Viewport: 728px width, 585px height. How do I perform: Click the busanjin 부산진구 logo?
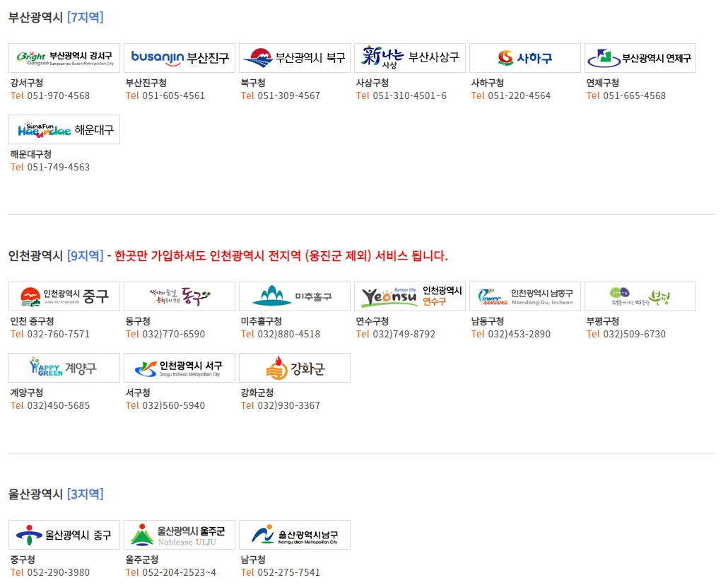180,58
